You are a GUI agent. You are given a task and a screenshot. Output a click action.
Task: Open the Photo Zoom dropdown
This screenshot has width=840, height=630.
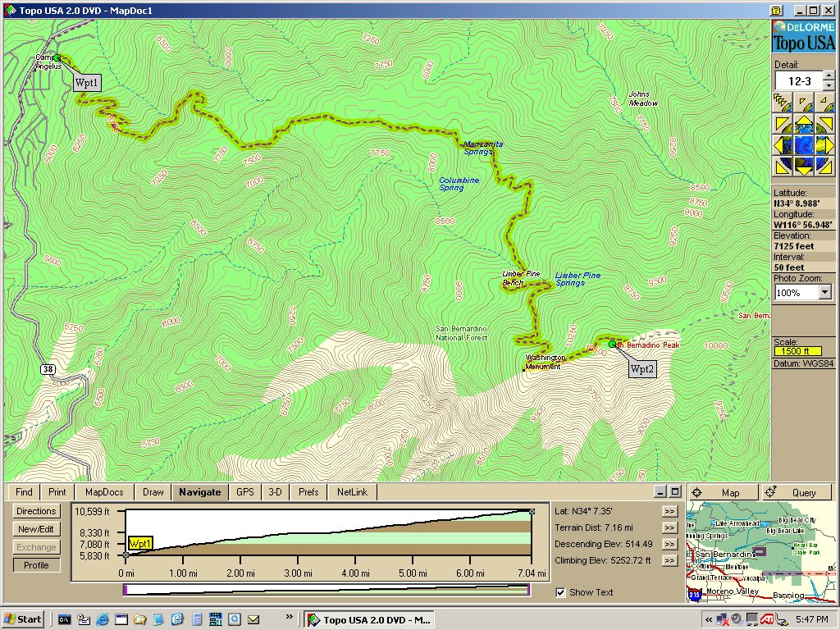click(x=825, y=292)
